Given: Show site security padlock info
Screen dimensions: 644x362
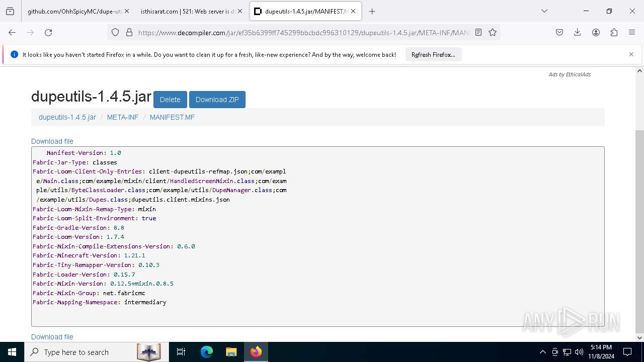Looking at the screenshot, I should click(129, 32).
